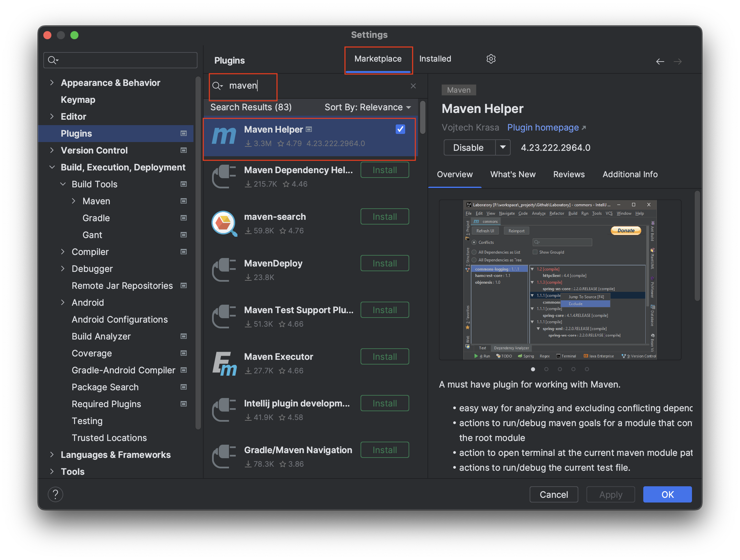740x560 pixels.
Task: Open plugin search options magnifier icon
Action: tap(217, 86)
